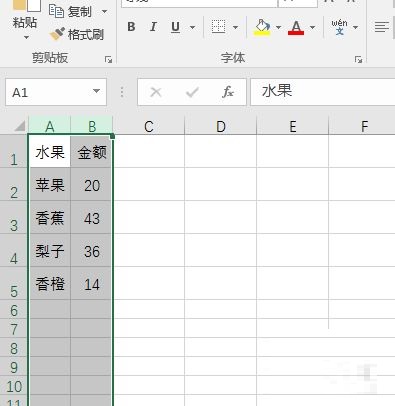Select column A header
Screen dimensions: 395x406
point(50,126)
